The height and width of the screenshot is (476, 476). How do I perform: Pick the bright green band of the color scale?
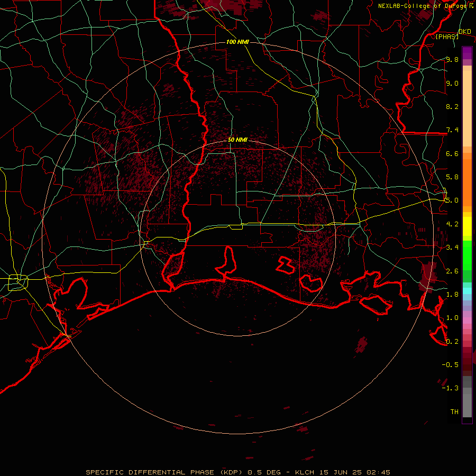(x=467, y=254)
